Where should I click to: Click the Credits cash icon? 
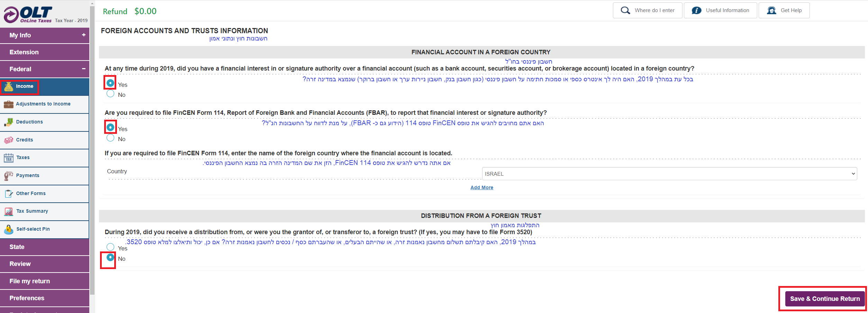[x=9, y=140]
